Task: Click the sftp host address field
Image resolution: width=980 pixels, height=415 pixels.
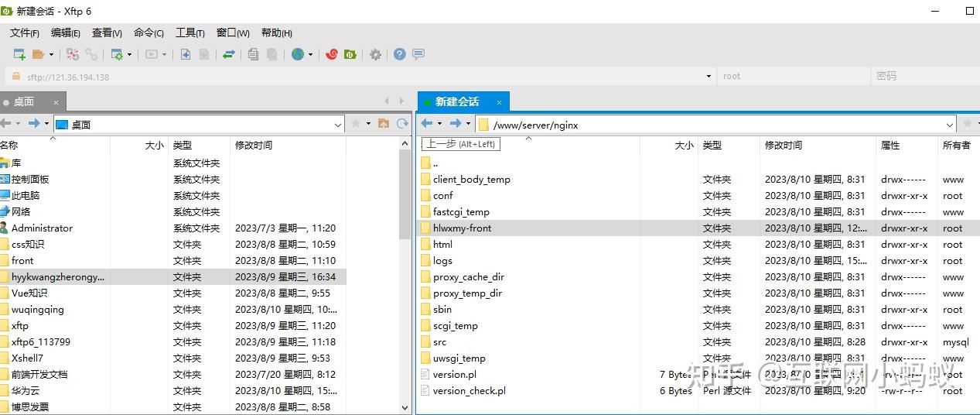Action: click(x=360, y=77)
